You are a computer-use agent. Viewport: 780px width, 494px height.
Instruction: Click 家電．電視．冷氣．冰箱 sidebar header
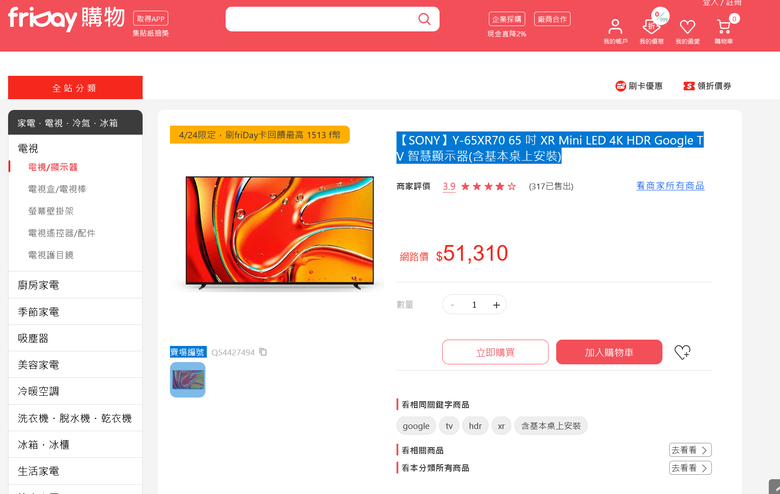75,123
